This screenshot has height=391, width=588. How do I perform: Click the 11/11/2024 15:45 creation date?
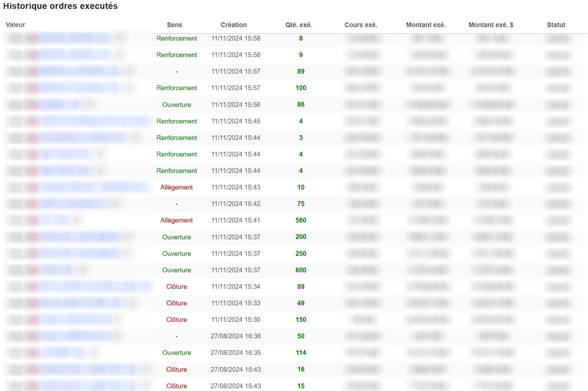pyautogui.click(x=235, y=121)
